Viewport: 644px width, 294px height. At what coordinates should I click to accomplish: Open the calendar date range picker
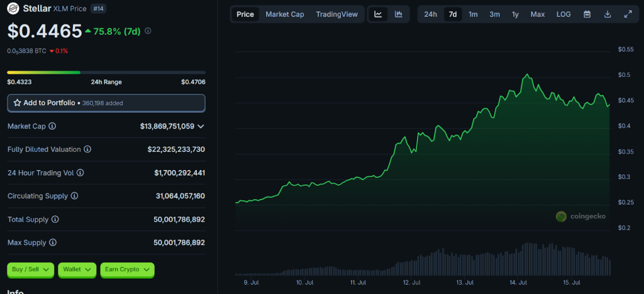pyautogui.click(x=587, y=14)
